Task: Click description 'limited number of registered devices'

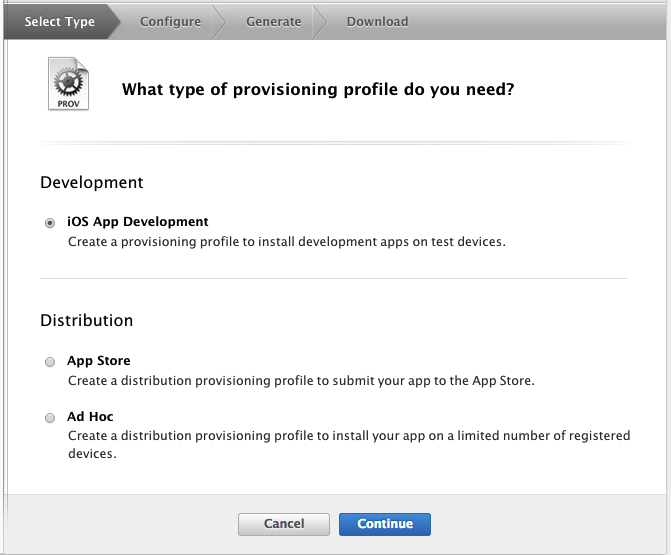Action: (349, 444)
